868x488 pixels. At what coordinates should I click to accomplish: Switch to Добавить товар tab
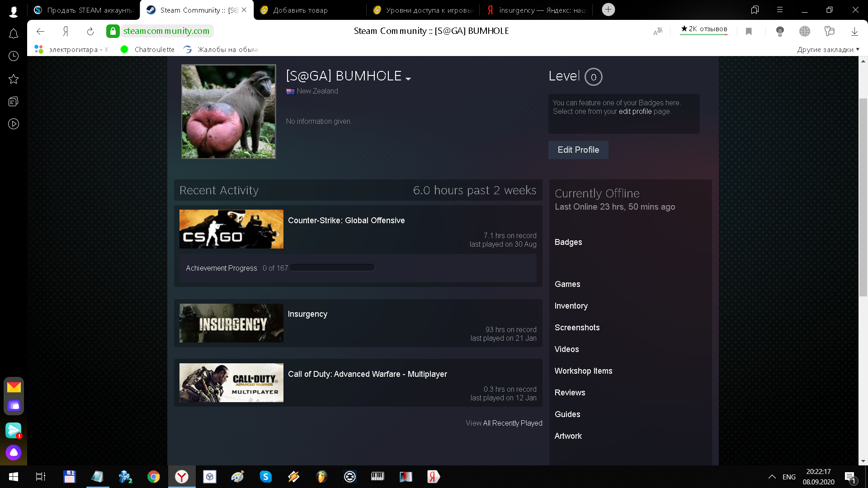(310, 10)
